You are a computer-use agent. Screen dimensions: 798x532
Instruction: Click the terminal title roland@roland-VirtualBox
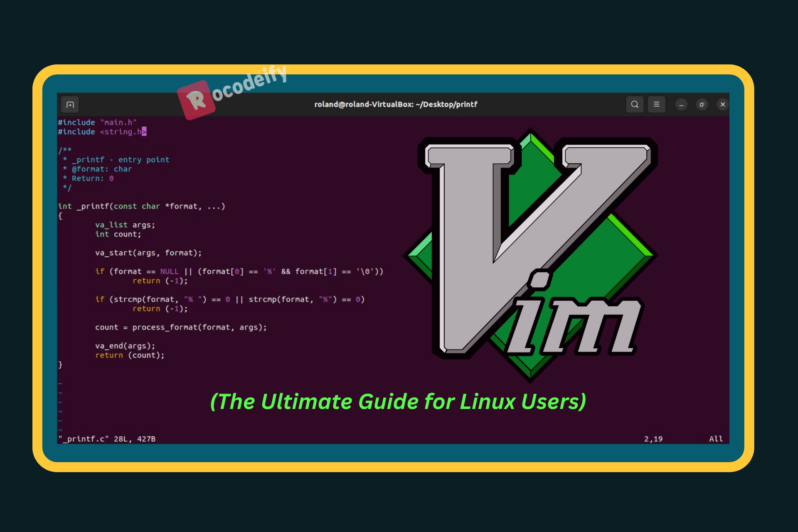pyautogui.click(x=395, y=104)
